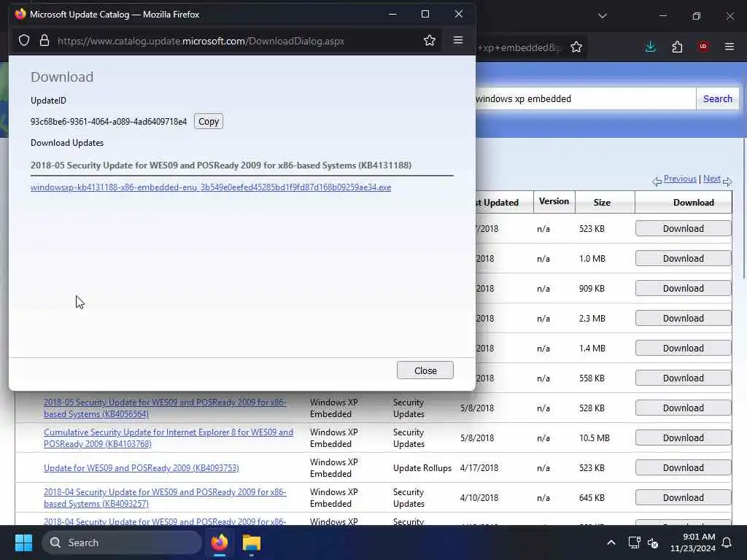Open the hamburger menu in download dialog window

(x=458, y=40)
